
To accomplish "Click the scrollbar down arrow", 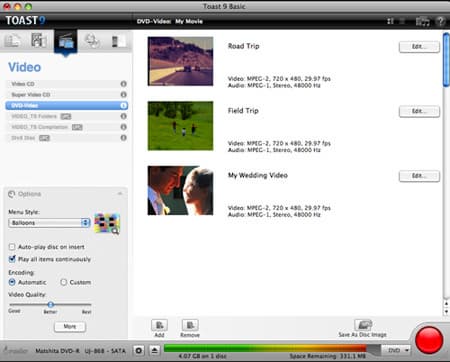I will click(446, 312).
